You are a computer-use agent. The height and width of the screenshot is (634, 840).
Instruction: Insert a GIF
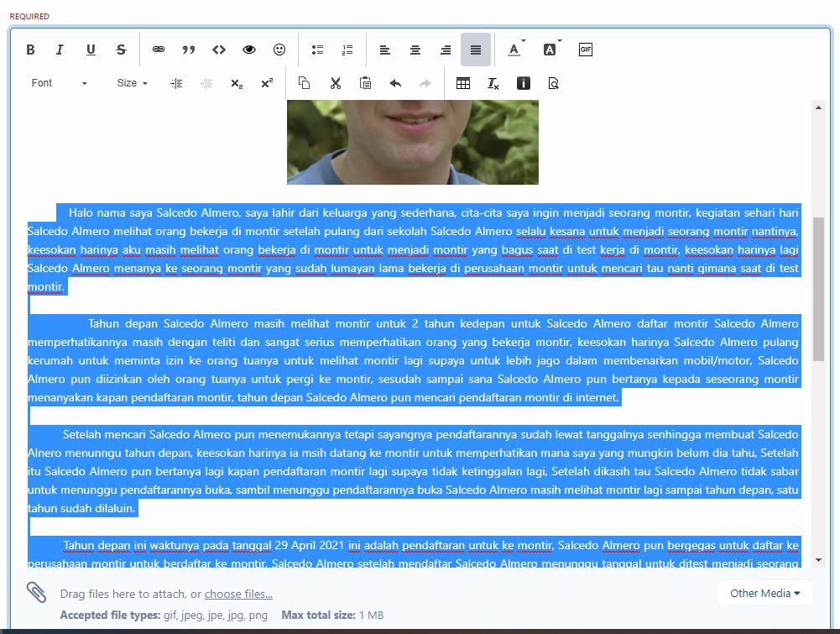586,50
